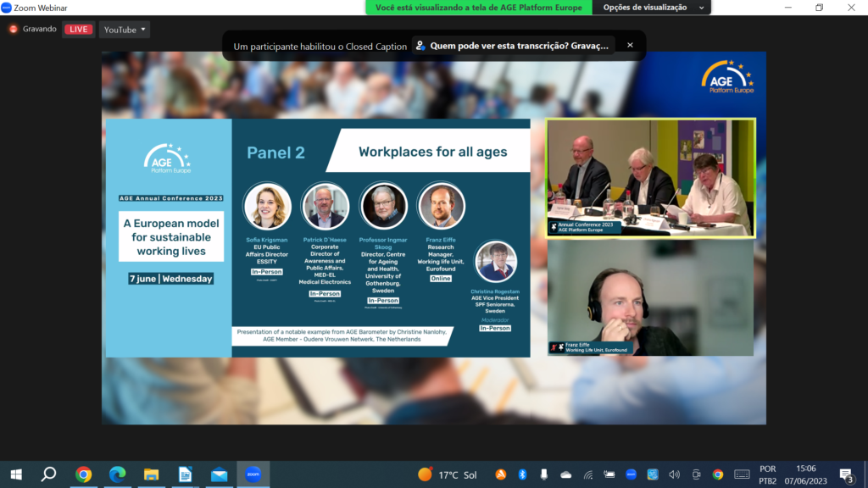
Task: Click the Meet Now camera tray icon
Action: point(697,474)
